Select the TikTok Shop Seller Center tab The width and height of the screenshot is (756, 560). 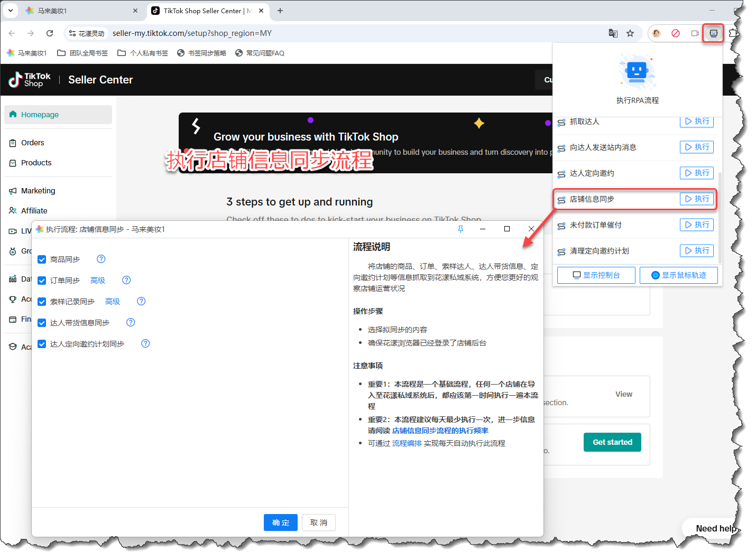(x=207, y=11)
